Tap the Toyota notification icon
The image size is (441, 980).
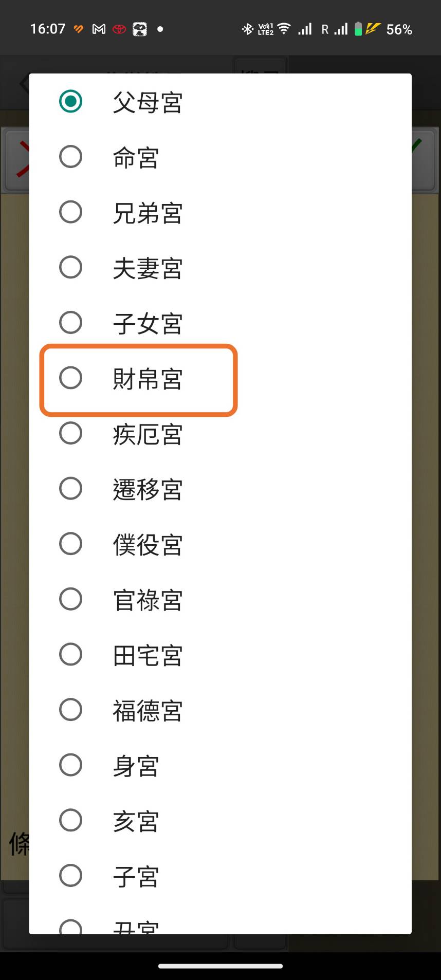tap(119, 29)
